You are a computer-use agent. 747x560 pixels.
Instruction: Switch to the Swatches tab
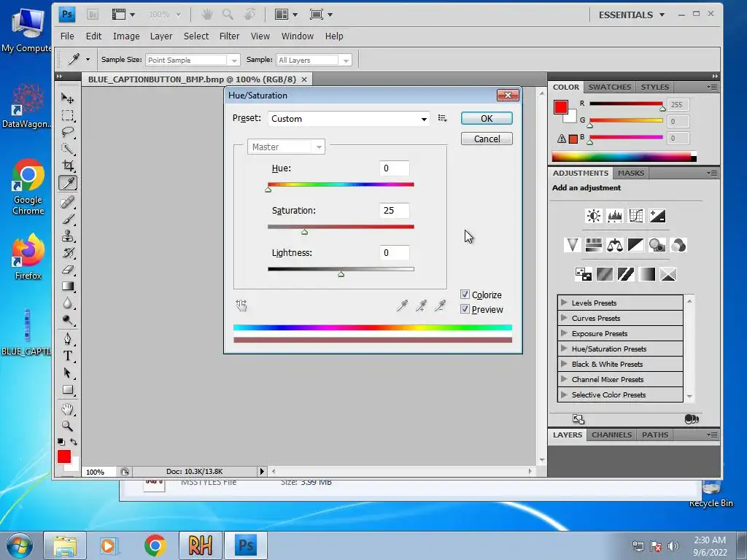(609, 87)
